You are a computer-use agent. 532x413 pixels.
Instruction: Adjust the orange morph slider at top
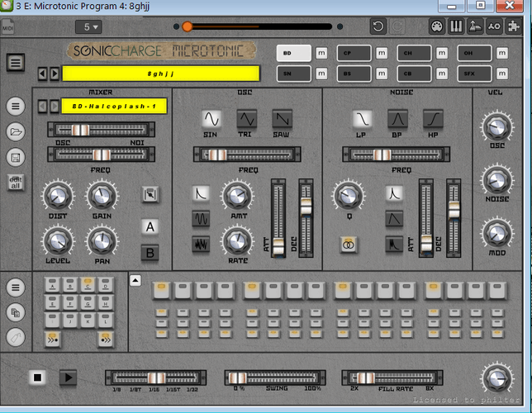(x=187, y=26)
